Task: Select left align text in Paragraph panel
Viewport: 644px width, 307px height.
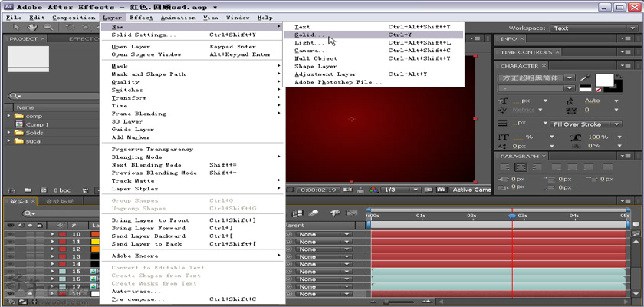Action: click(x=505, y=167)
